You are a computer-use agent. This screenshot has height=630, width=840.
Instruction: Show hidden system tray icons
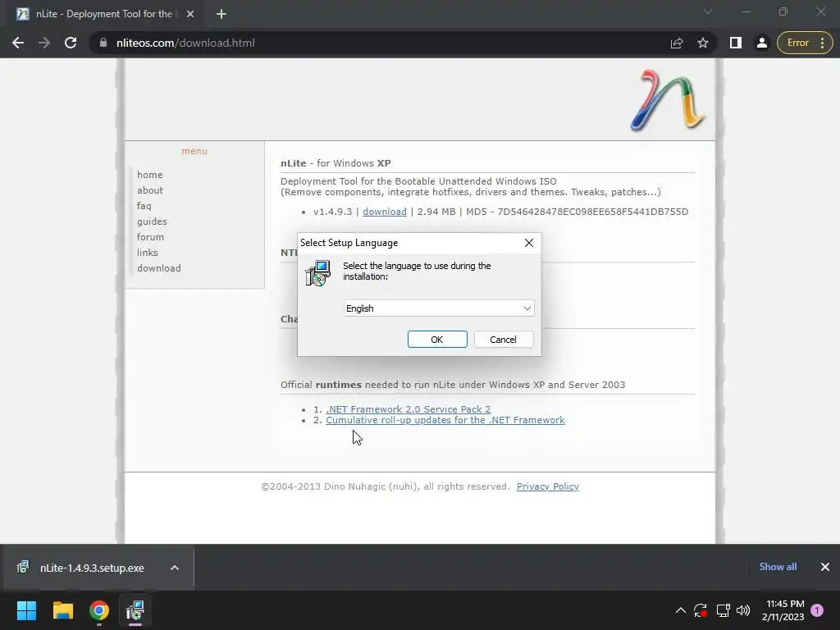[x=680, y=610]
